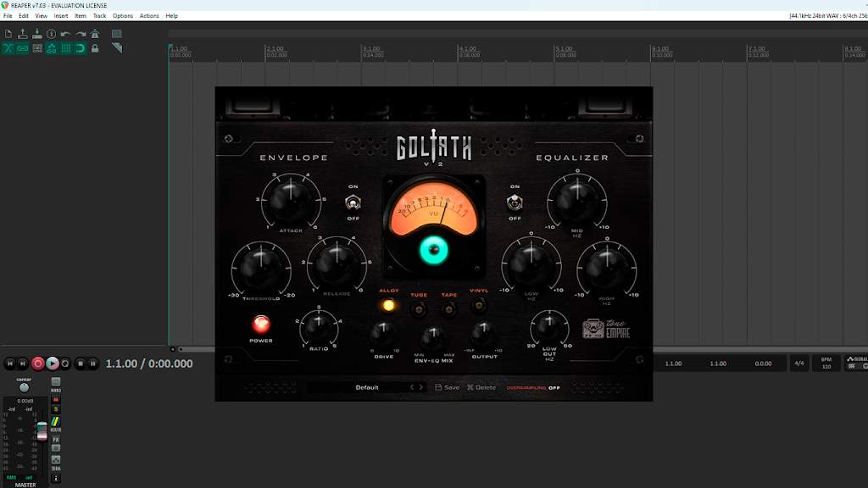Open the Options menu
Image resolution: width=868 pixels, height=488 pixels.
click(123, 16)
